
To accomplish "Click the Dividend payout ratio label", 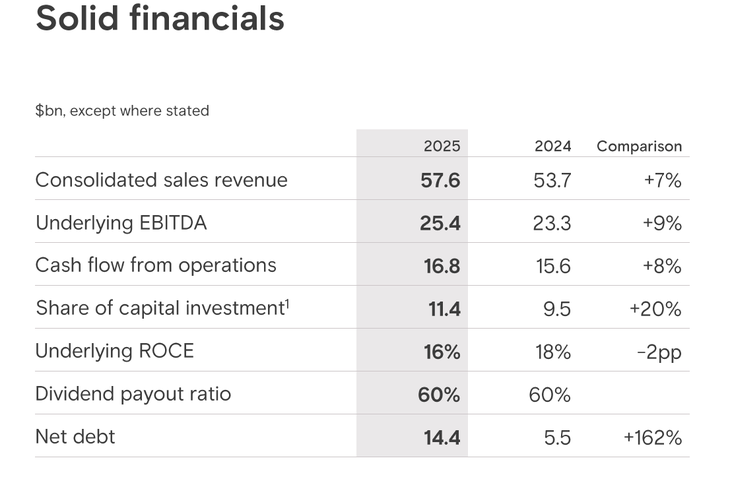I will click(x=133, y=394).
